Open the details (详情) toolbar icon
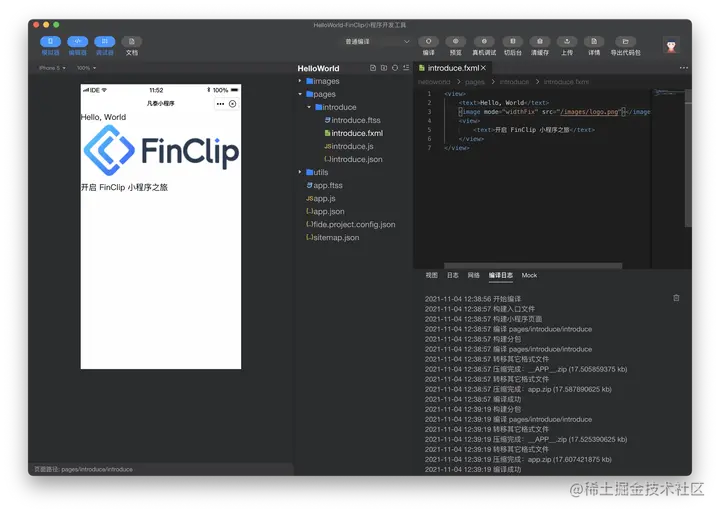Screen dimensions: 720x513 coord(594,42)
